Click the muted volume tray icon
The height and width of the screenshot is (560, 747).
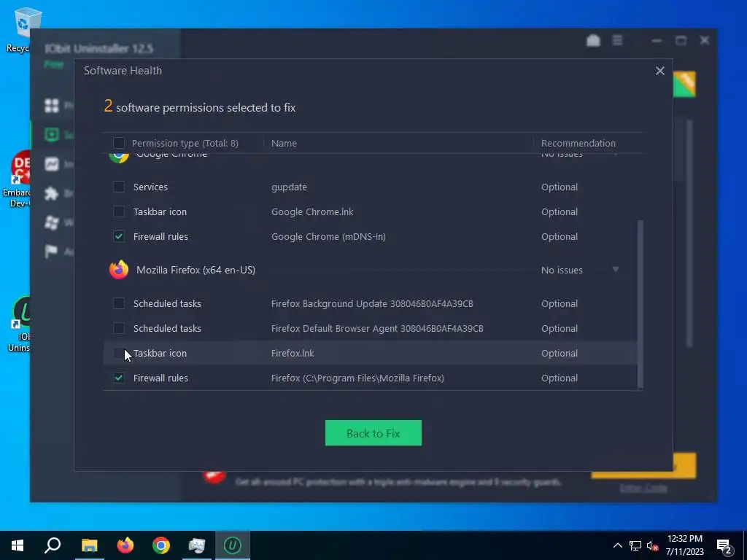pos(652,545)
